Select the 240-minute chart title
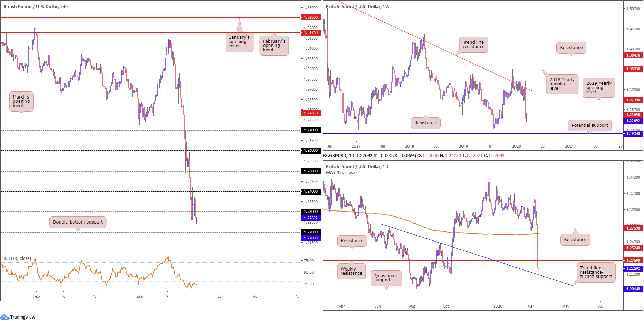This screenshot has height=321, width=644. point(36,6)
